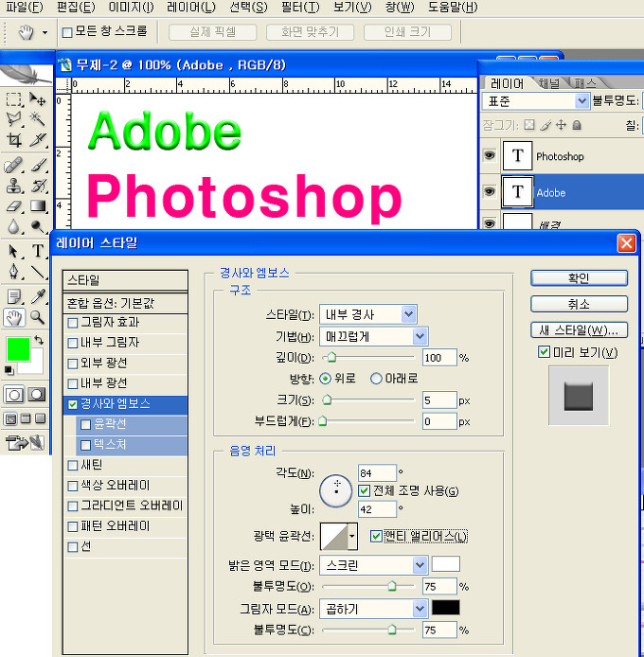Hide the Photoshop text layer
The image size is (644, 657).
(x=490, y=156)
